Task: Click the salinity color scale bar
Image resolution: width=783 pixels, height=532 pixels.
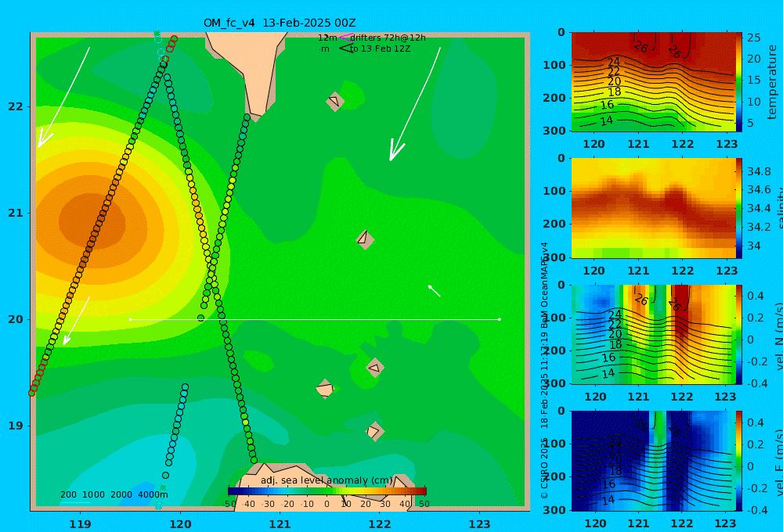Action: point(739,208)
